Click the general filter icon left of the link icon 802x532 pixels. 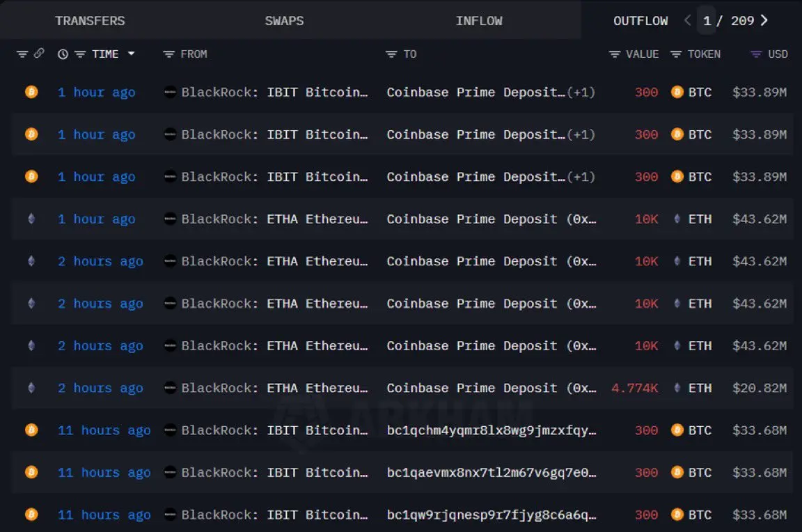[x=22, y=54]
